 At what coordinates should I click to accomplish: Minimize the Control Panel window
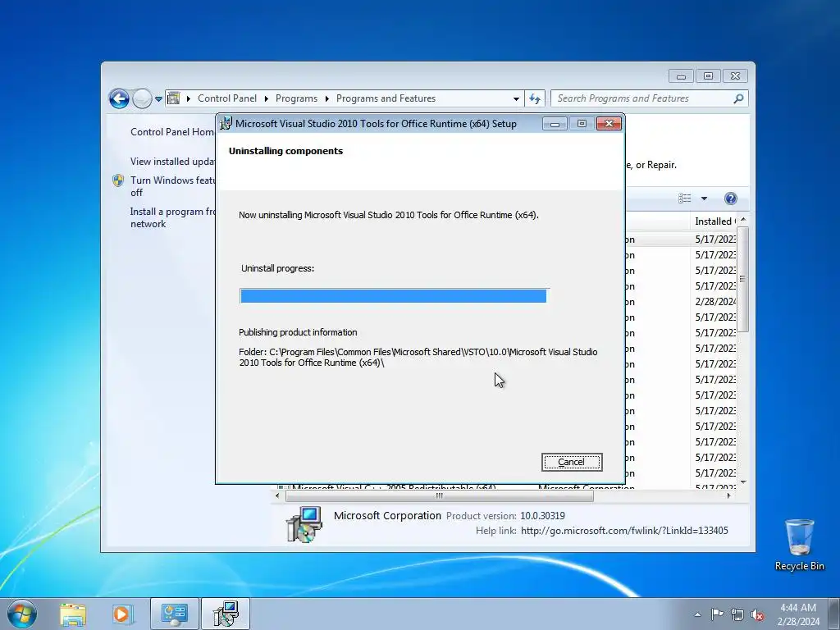pos(681,76)
